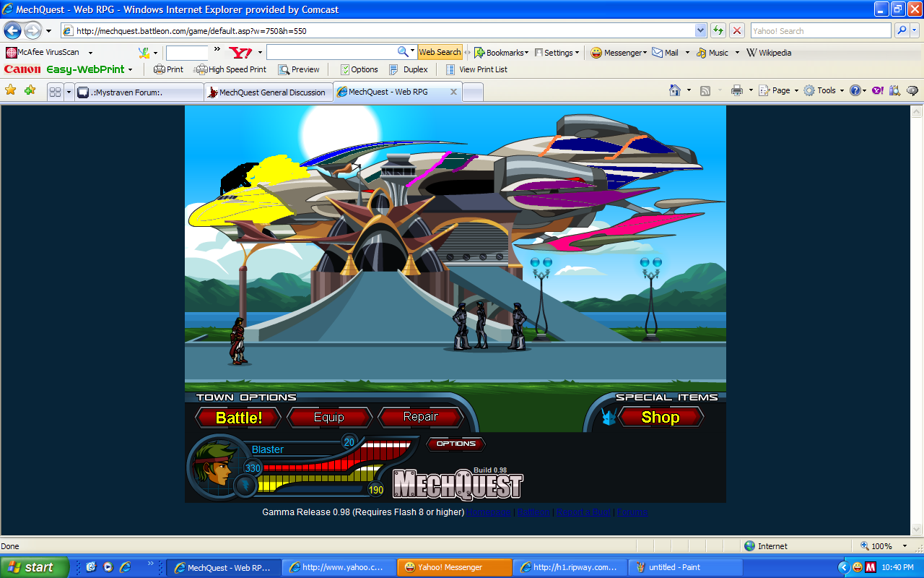Open the Yahoo Bookmarks dropdown
924x578 pixels.
point(527,53)
